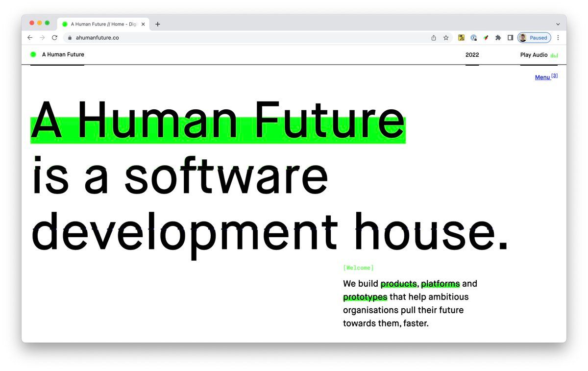Click the 2022 header item

coord(472,55)
